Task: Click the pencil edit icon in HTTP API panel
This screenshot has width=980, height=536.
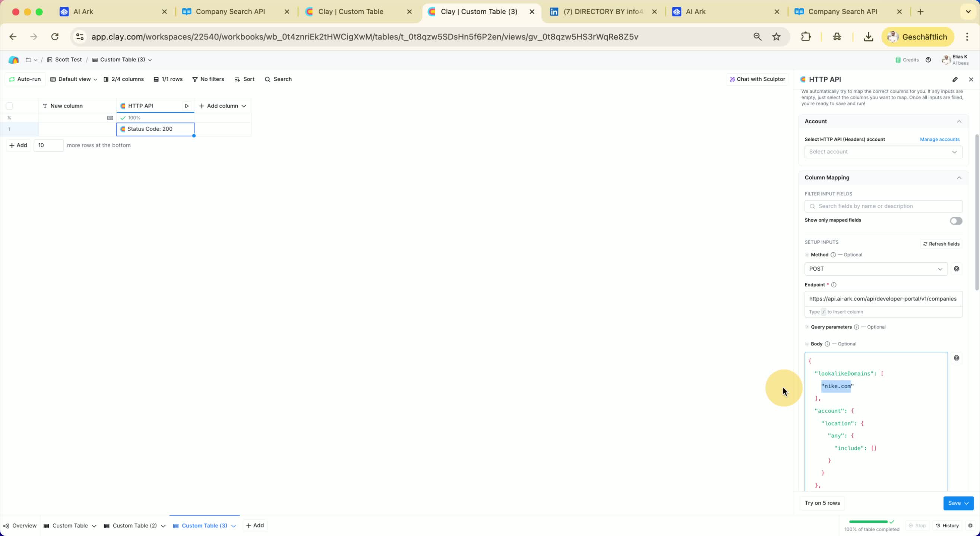Action: pos(955,79)
